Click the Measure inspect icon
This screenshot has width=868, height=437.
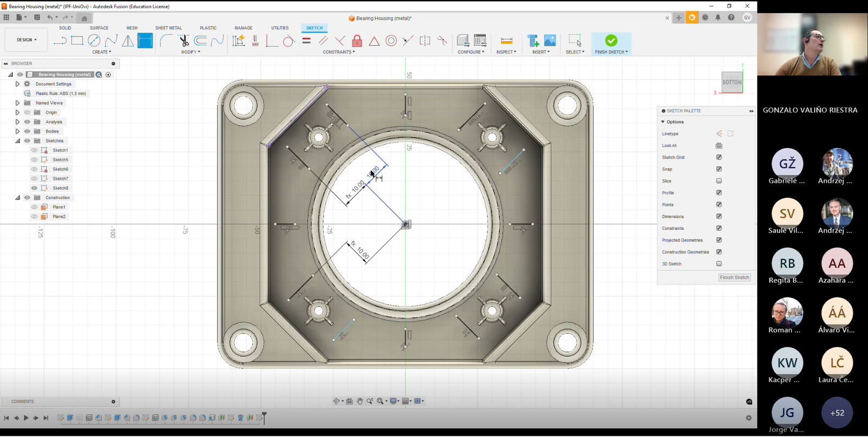coord(506,41)
